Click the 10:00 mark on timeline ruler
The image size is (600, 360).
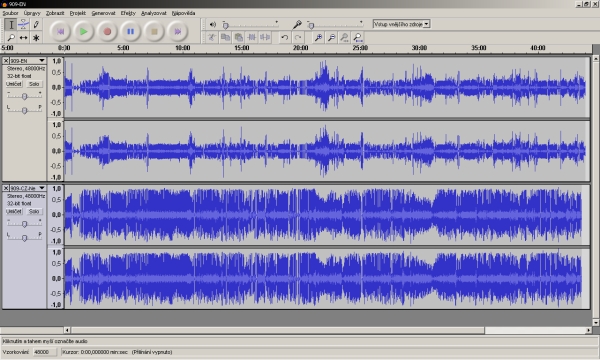click(x=183, y=48)
